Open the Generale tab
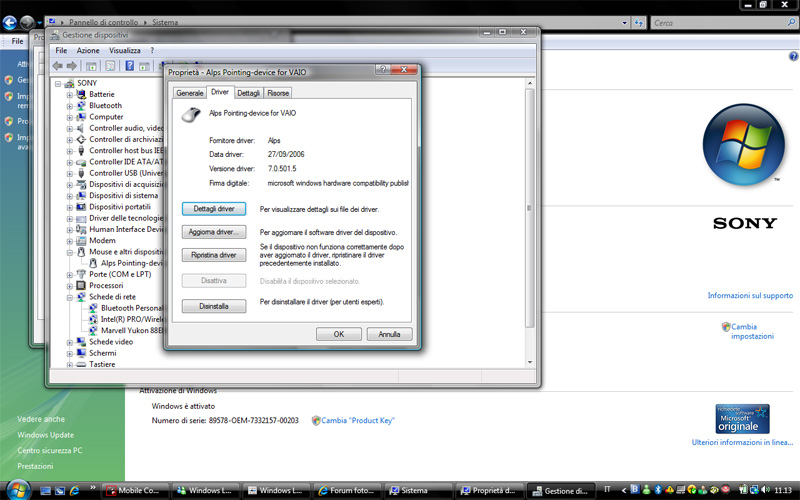 (x=190, y=93)
